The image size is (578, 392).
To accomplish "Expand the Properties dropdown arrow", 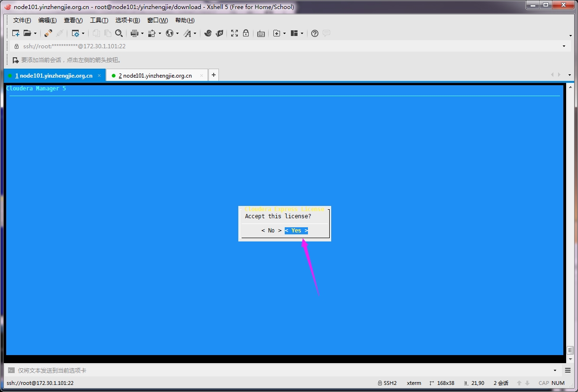I will point(83,34).
